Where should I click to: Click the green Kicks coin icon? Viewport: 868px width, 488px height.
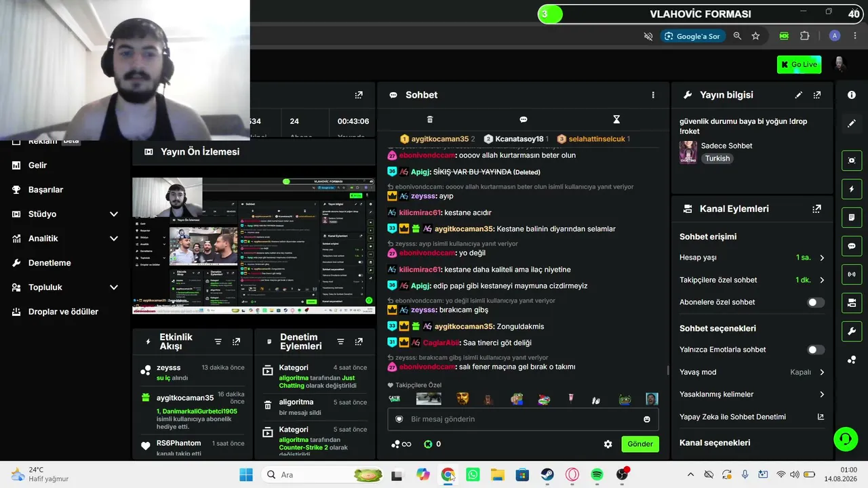[x=428, y=444]
